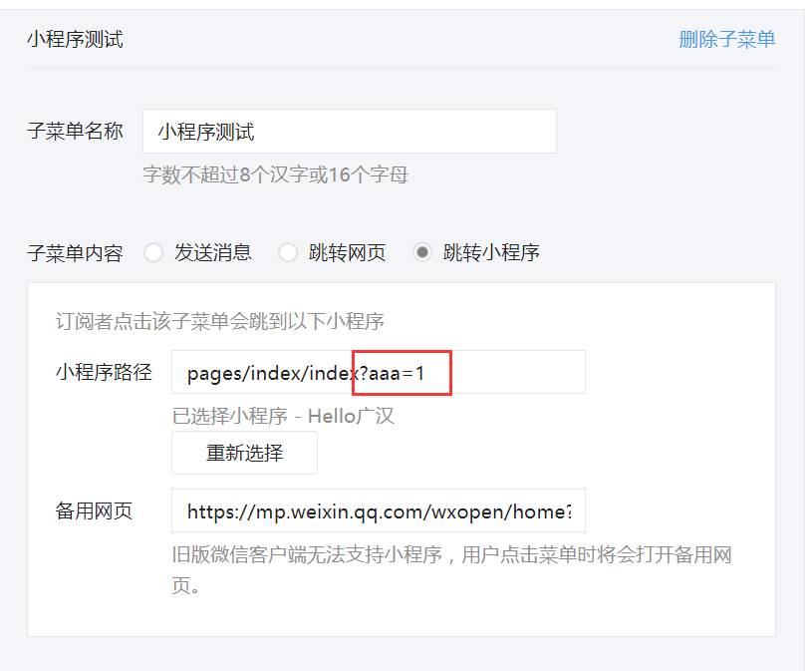Image resolution: width=812 pixels, height=671 pixels.
Task: Click the 旧版微信客户端无法支持小程序 note text
Action: (x=307, y=554)
